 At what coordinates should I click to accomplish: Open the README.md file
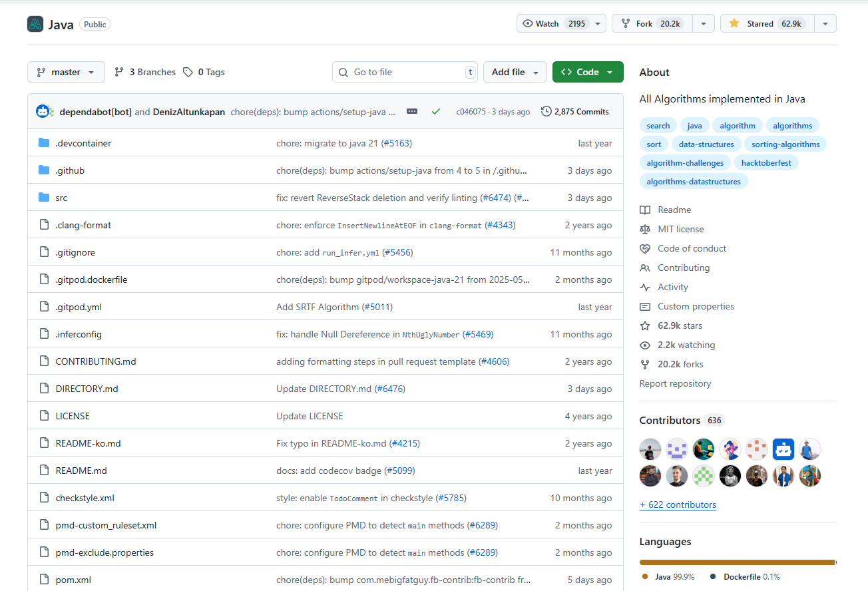(81, 471)
